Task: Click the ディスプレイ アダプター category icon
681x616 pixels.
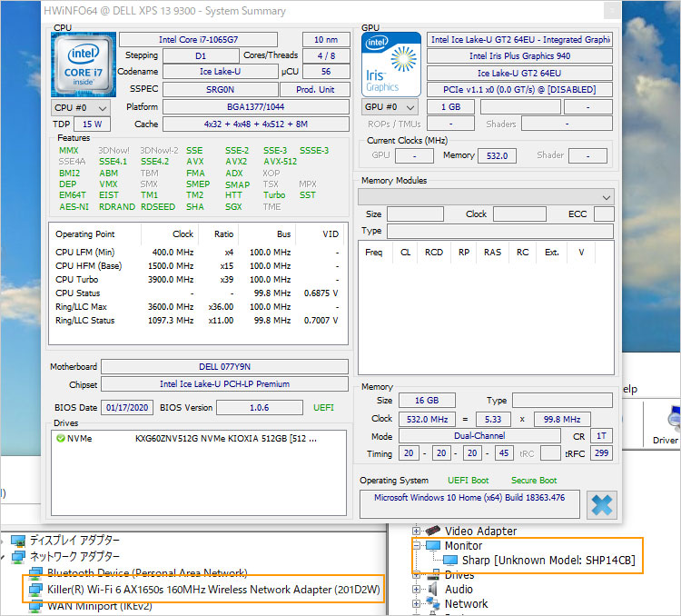Action: 18,541
